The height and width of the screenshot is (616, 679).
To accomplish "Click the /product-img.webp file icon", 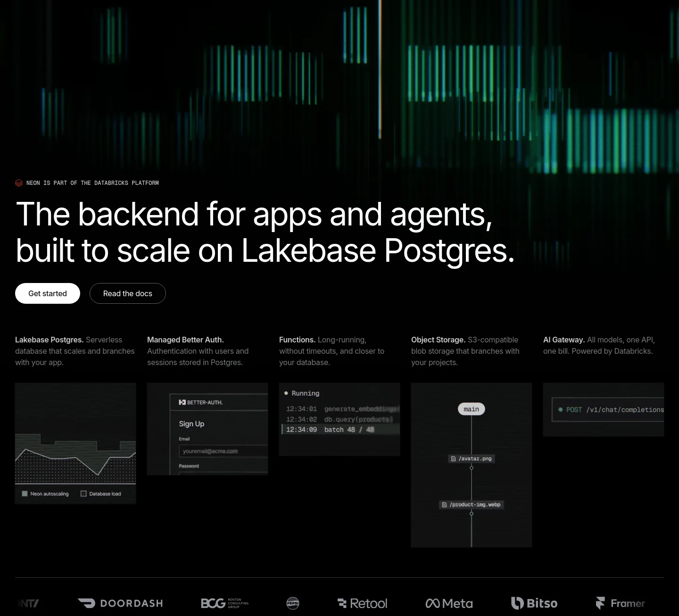I will [x=444, y=505].
